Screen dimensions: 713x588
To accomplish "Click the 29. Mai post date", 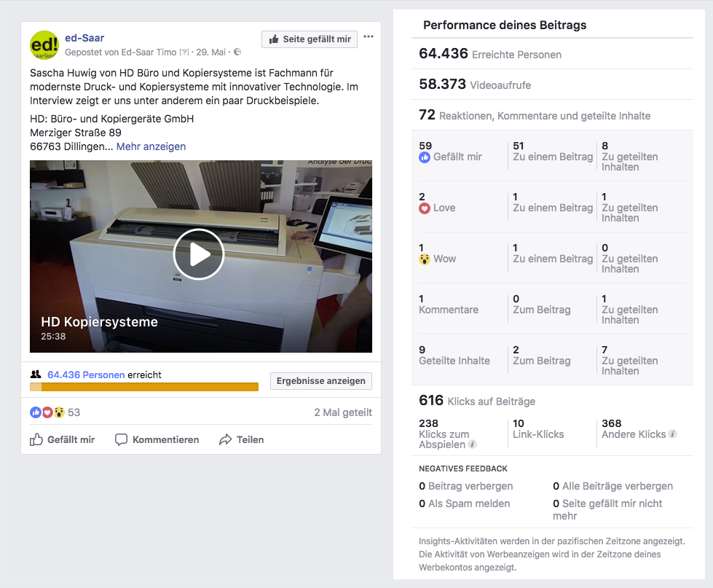I will click(211, 52).
